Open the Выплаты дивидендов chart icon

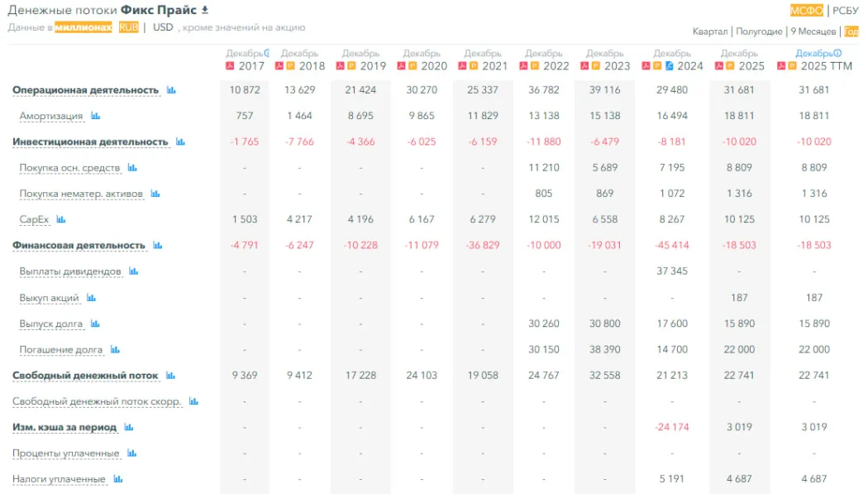pyautogui.click(x=133, y=271)
